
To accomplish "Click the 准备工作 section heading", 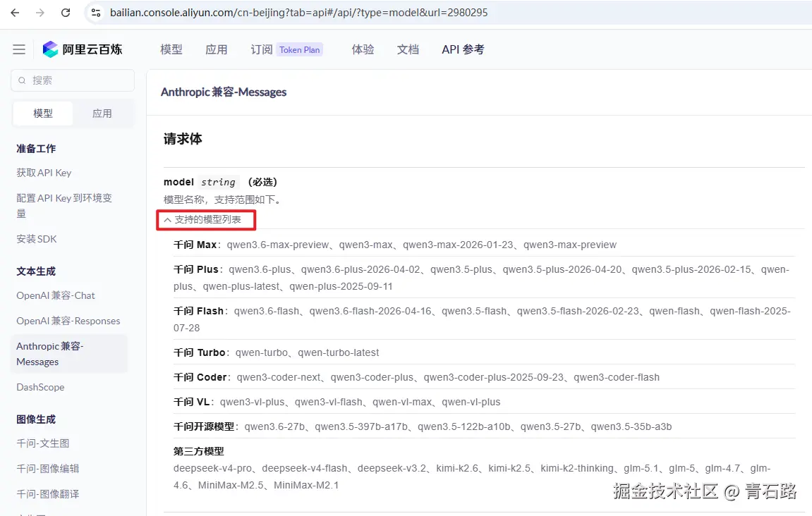I will pos(36,149).
